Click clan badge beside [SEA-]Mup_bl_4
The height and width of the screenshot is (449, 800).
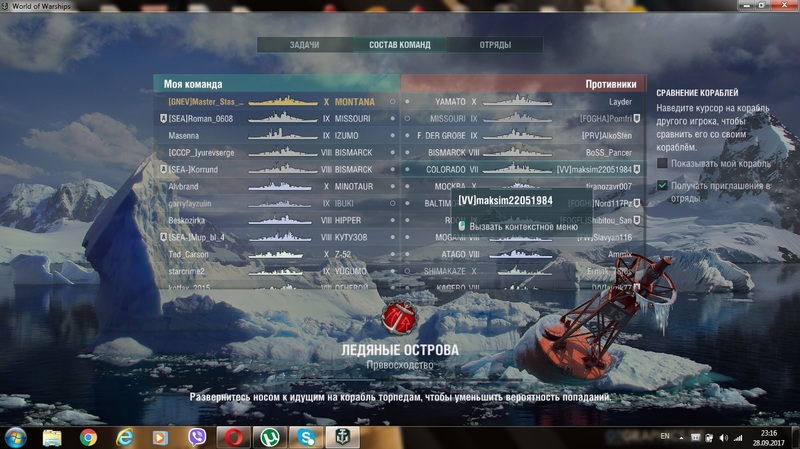tap(163, 237)
